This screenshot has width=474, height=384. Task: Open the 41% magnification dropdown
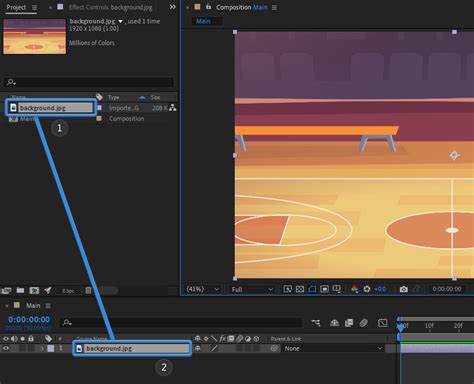(x=203, y=289)
